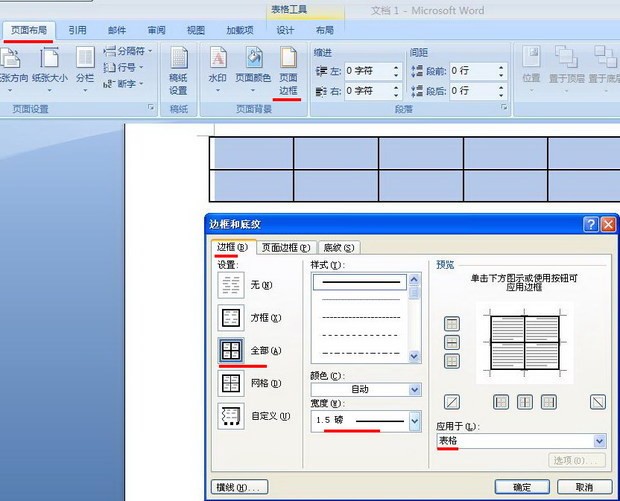Toggle the inner horizontal border preview button
Viewport: 620px width, 501px height.
[452, 342]
